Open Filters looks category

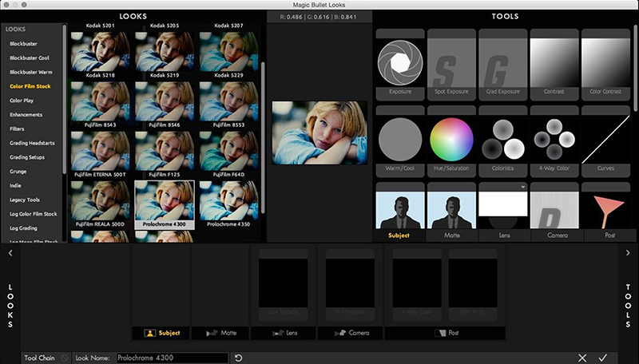[17, 129]
